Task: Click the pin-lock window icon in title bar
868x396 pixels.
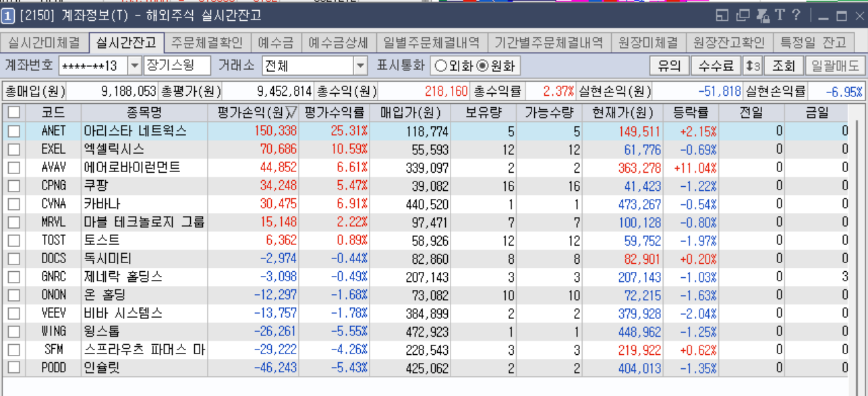Action: point(763,16)
